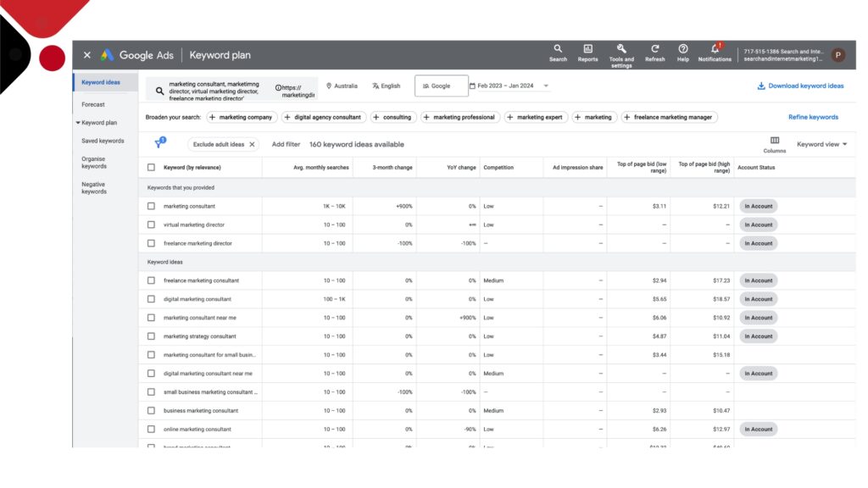Click the magnifier icon in keyword search box
This screenshot has height=488, width=868.
click(x=159, y=91)
